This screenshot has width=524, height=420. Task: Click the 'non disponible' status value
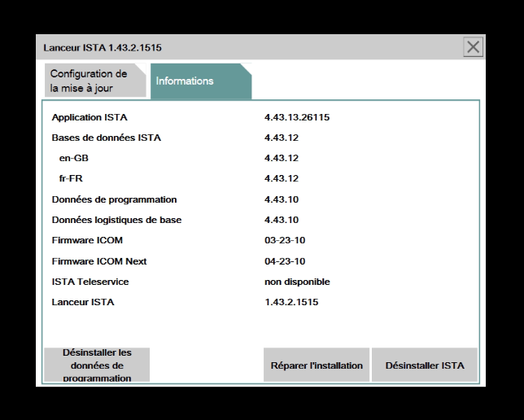(297, 282)
